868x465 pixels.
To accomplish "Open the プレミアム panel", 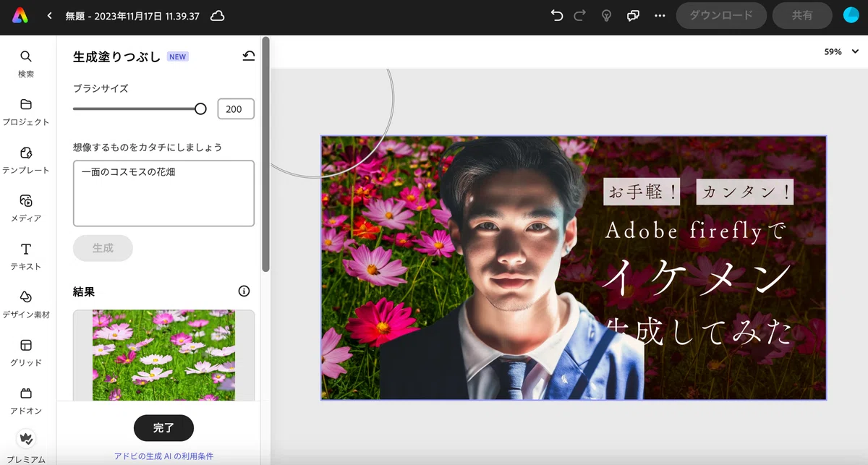I will click(x=26, y=447).
